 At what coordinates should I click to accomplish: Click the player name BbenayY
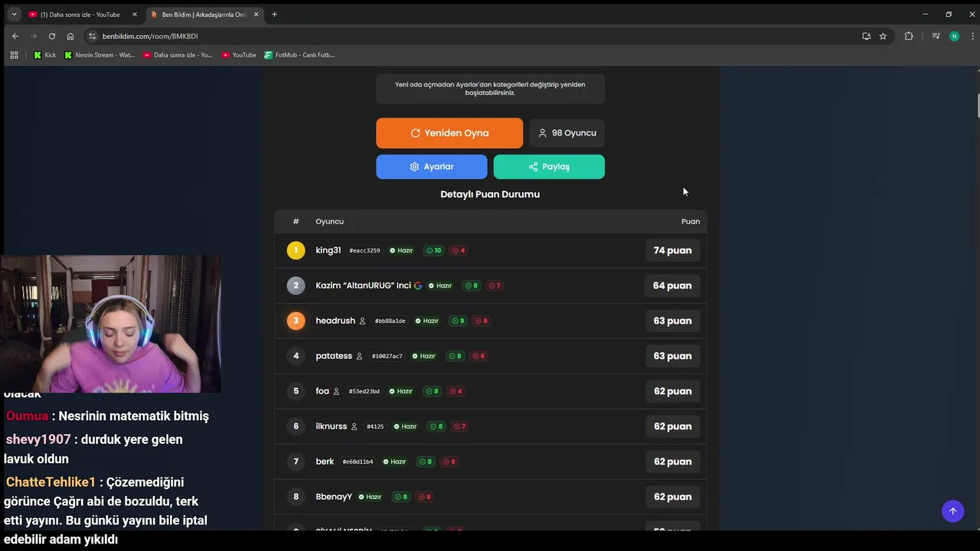(x=334, y=497)
